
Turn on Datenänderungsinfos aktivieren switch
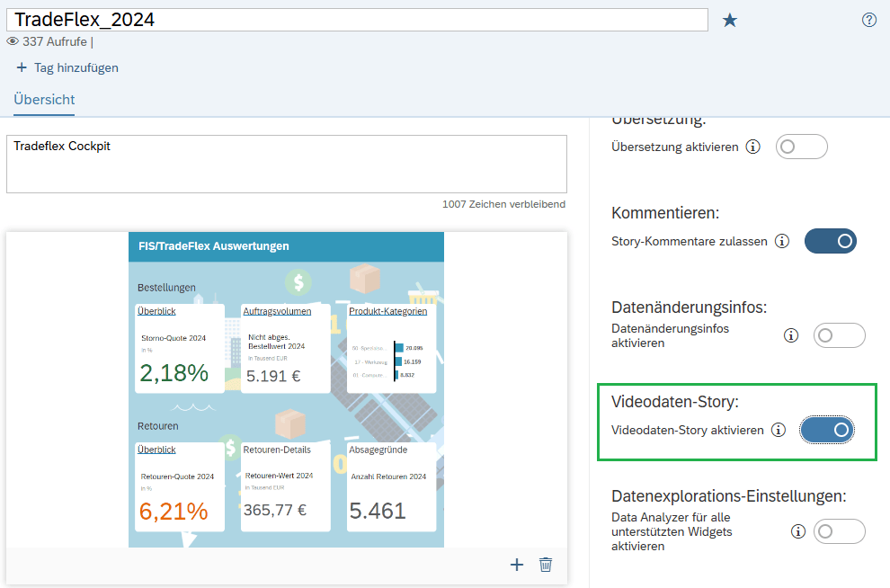840,335
